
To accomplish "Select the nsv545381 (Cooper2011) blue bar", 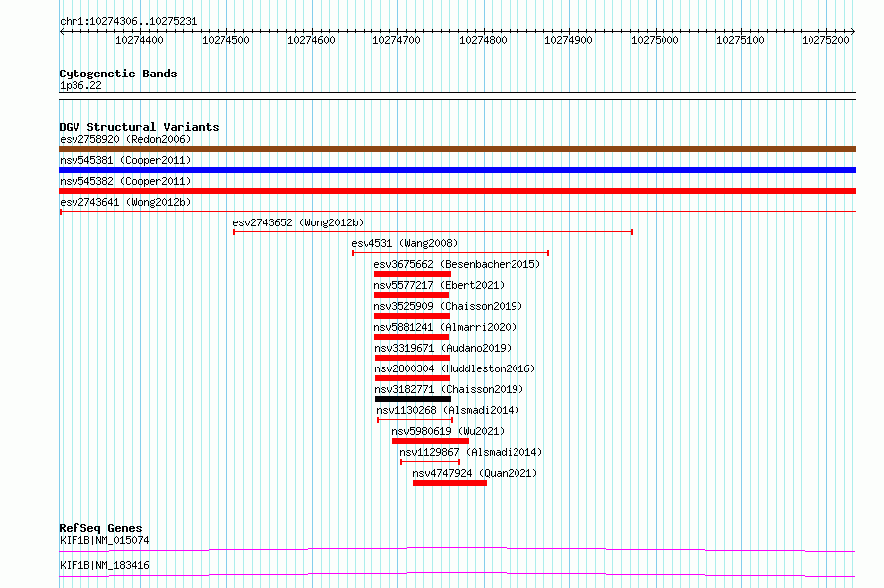I will point(457,170).
